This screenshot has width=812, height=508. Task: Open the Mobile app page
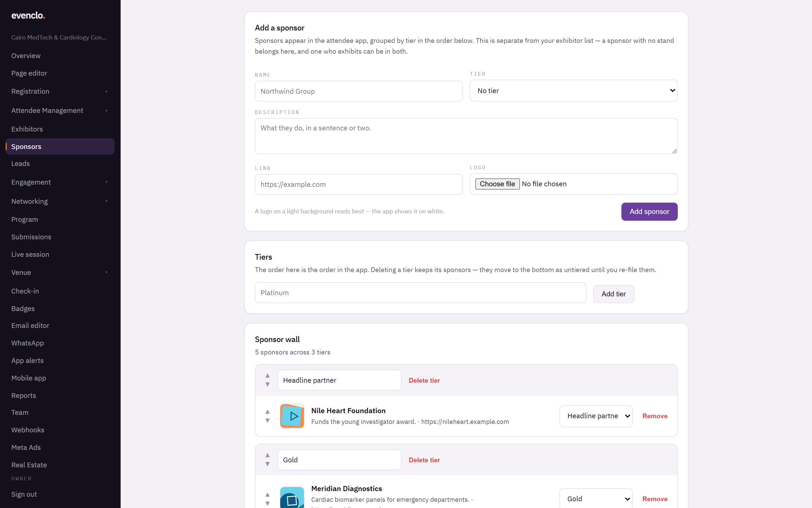point(28,378)
